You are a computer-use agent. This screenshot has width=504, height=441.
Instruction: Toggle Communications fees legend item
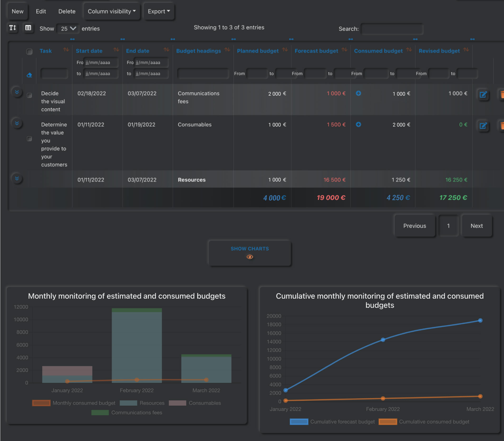pos(127,413)
